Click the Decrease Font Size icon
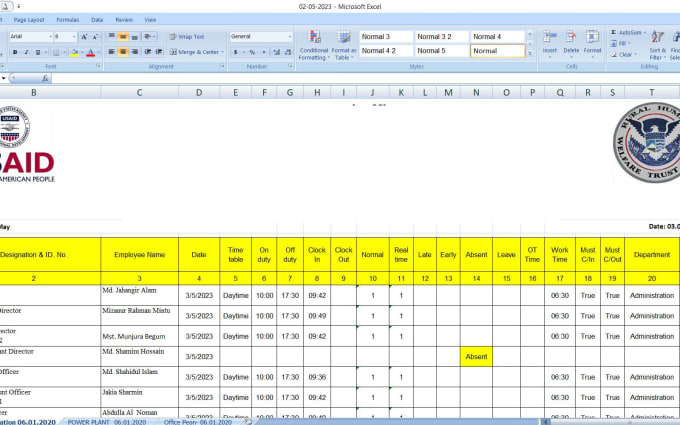Image resolution: width=680 pixels, height=425 pixels. (96, 37)
